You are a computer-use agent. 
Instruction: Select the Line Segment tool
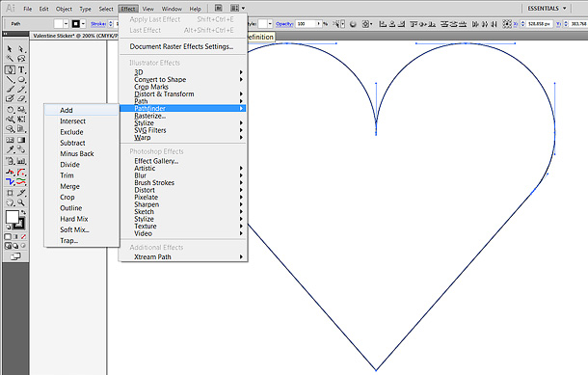point(10,79)
